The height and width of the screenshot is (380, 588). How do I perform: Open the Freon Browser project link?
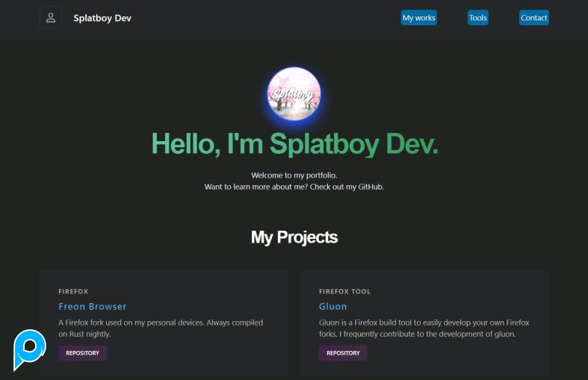click(93, 307)
